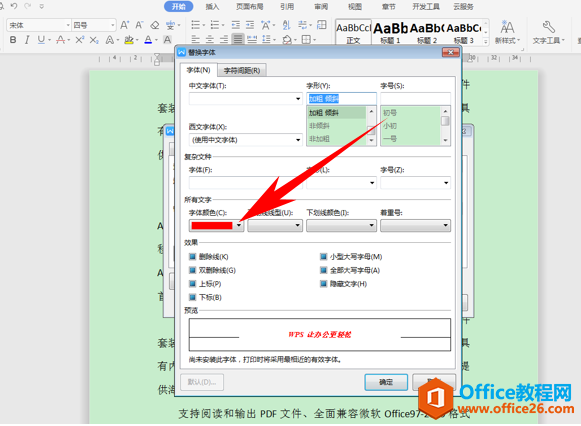This screenshot has height=426, width=581.
Task: Click the character shading icon
Action: (x=167, y=40)
